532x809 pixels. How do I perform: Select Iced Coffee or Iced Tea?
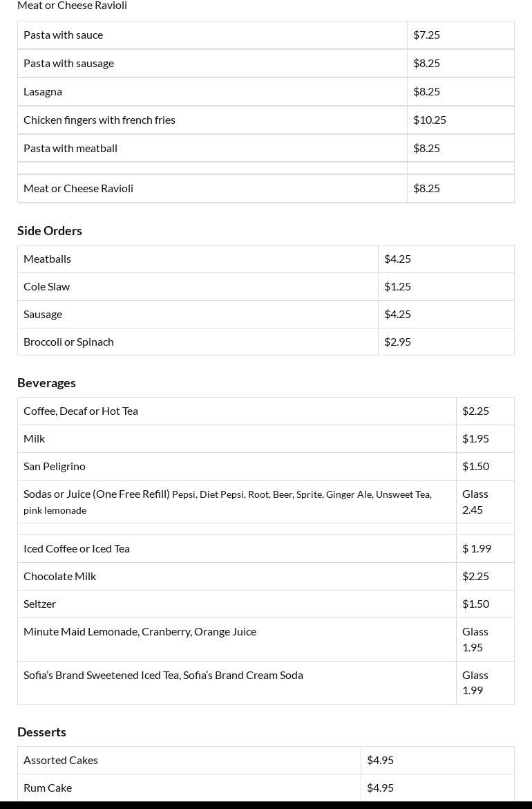pos(77,548)
